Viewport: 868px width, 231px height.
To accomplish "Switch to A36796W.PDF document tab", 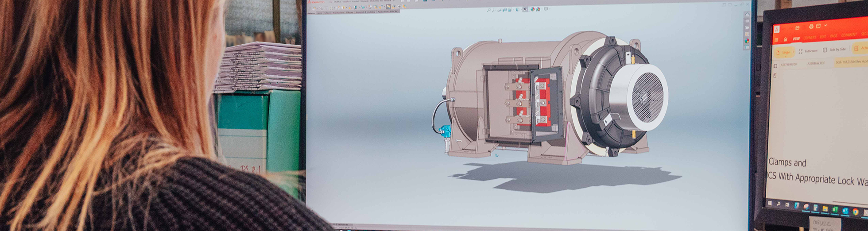I will pyautogui.click(x=788, y=64).
